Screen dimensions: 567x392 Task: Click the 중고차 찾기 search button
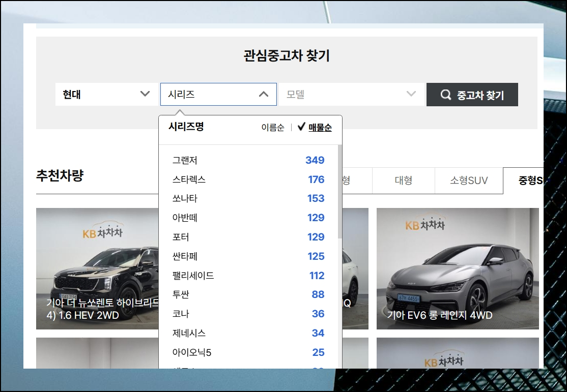472,95
